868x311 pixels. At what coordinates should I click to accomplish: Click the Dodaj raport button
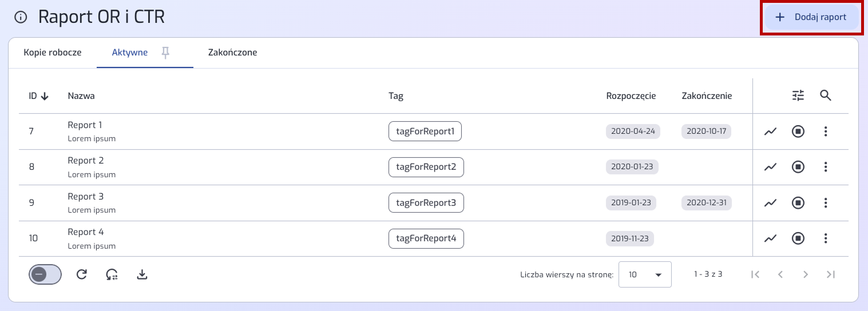tap(812, 17)
